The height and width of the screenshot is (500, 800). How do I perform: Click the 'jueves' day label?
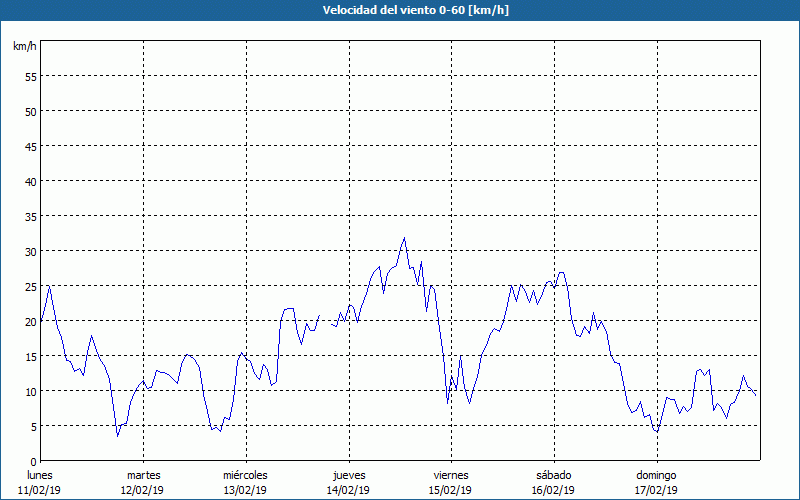[349, 475]
